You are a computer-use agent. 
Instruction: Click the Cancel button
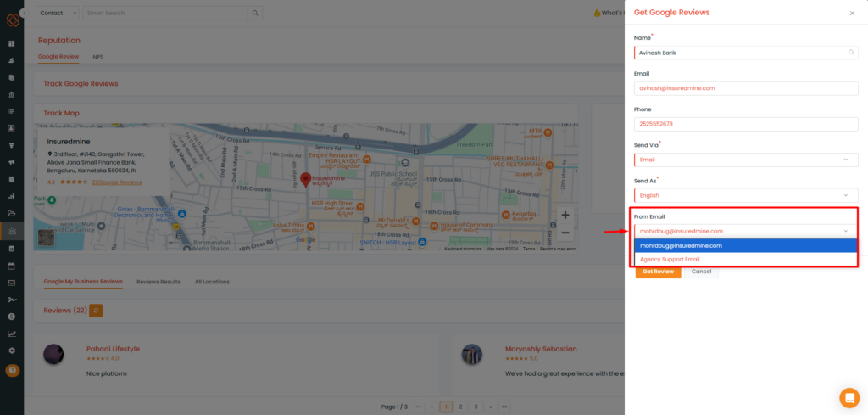(x=701, y=272)
